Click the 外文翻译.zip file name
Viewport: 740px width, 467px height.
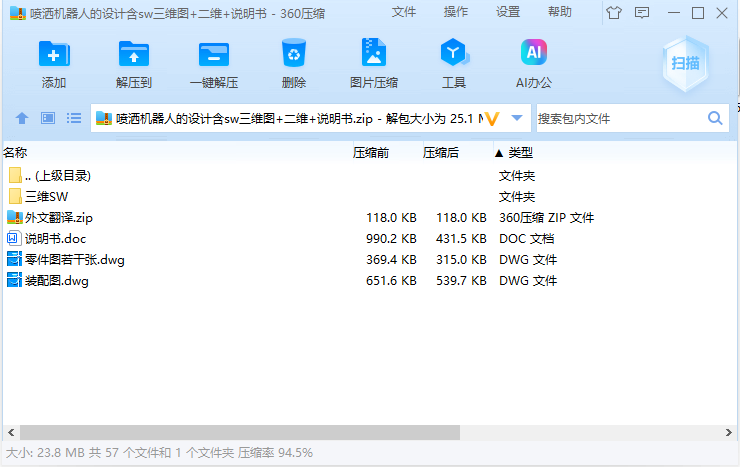click(x=59, y=217)
